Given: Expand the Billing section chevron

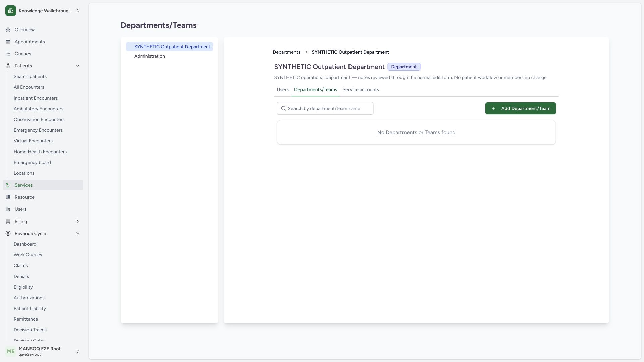Looking at the screenshot, I should [78, 222].
